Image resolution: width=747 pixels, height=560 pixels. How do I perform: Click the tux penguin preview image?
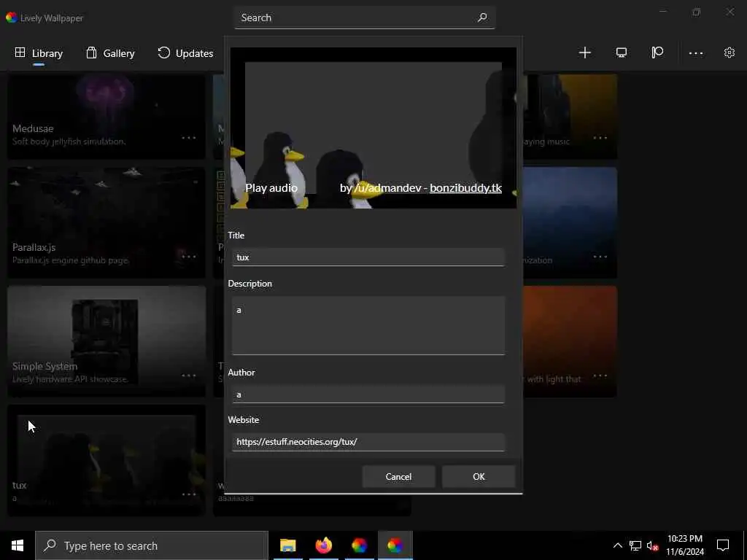[373, 128]
